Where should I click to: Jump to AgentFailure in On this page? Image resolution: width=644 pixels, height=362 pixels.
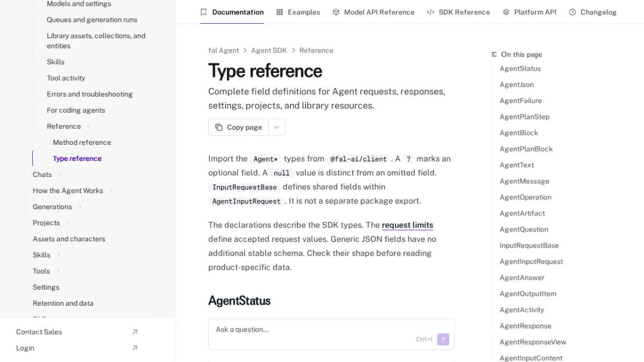(521, 101)
